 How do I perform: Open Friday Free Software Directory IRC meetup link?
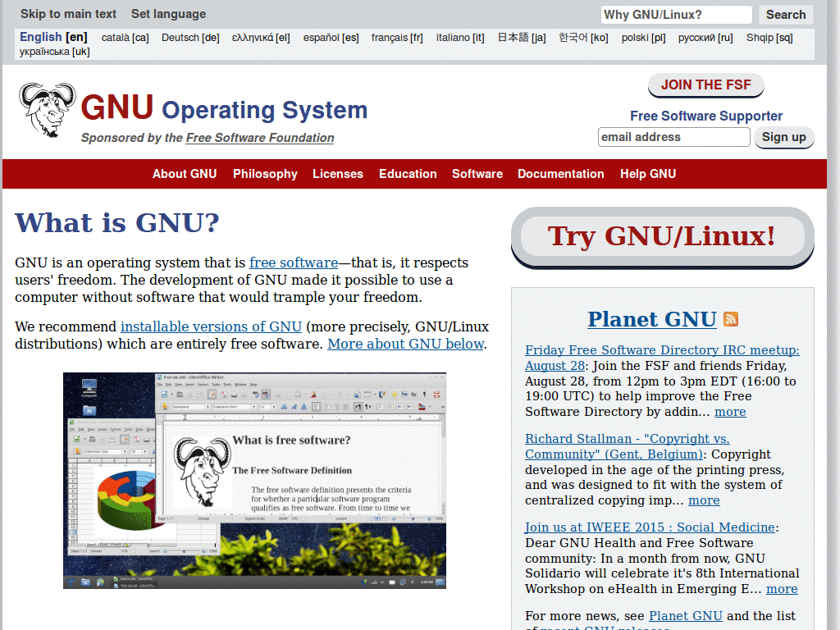coord(662,358)
